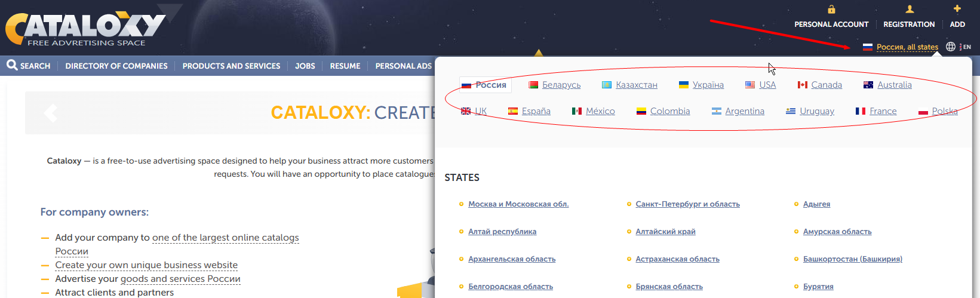Click the Kazakhstan flag icon

point(607,85)
